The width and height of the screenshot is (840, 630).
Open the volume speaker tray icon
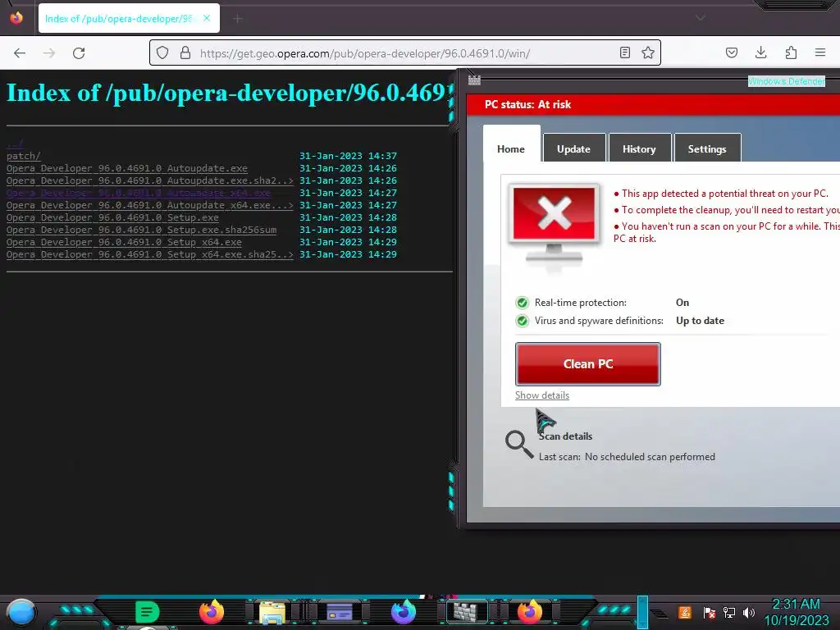tap(748, 612)
